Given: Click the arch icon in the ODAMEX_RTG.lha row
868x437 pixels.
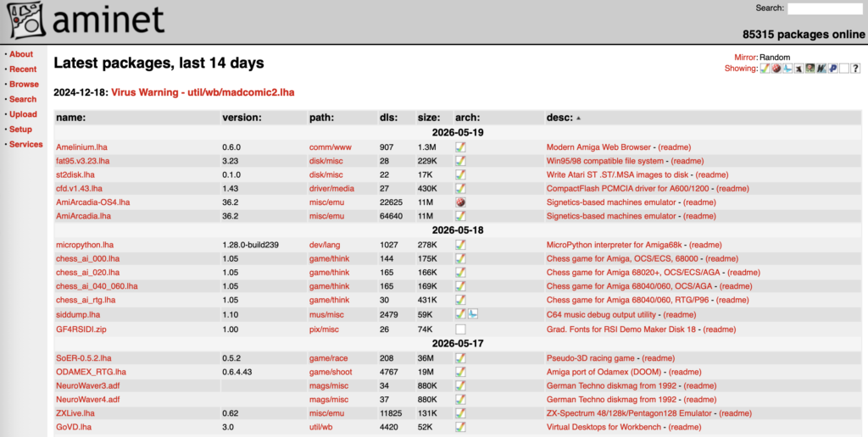Looking at the screenshot, I should [x=460, y=372].
